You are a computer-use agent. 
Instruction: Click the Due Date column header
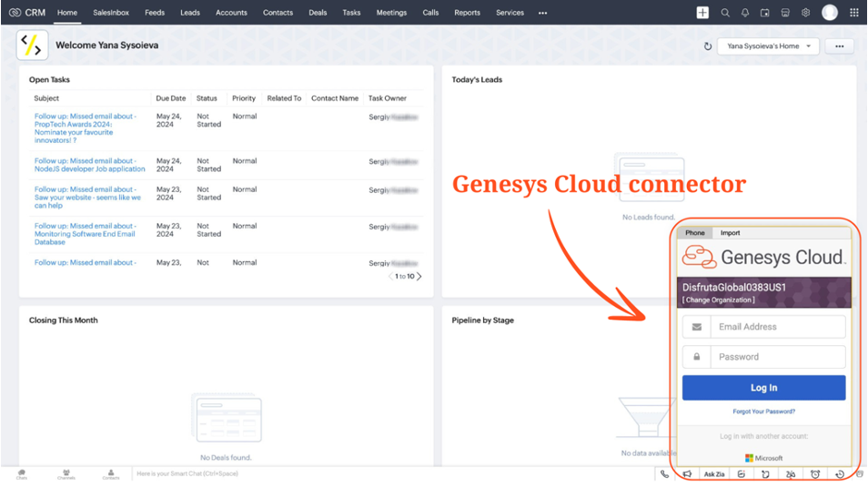pyautogui.click(x=170, y=98)
